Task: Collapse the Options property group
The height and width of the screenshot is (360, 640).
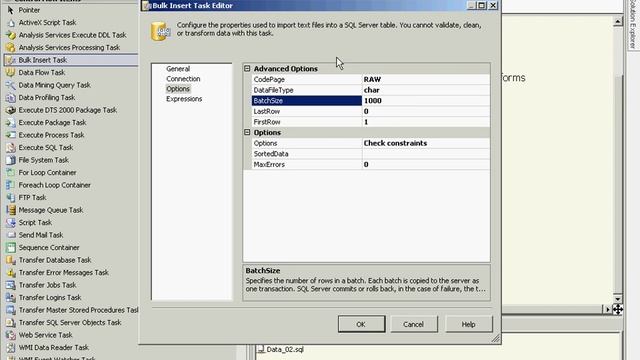Action: 247,132
